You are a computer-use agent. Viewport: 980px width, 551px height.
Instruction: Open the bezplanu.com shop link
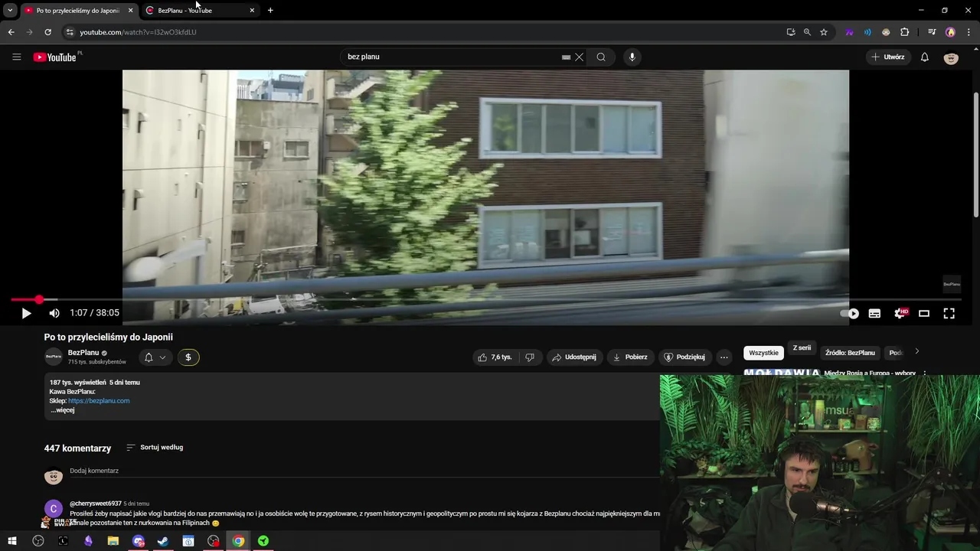[99, 401]
